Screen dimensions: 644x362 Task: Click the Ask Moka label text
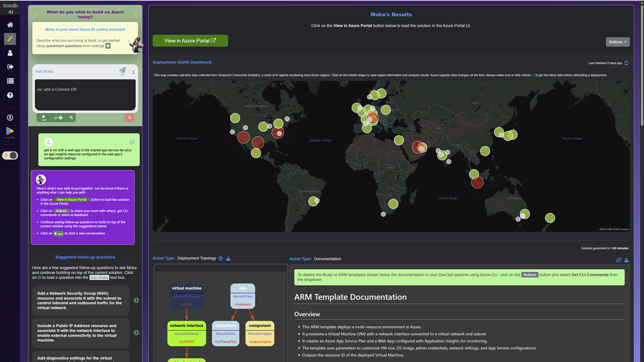44,71
